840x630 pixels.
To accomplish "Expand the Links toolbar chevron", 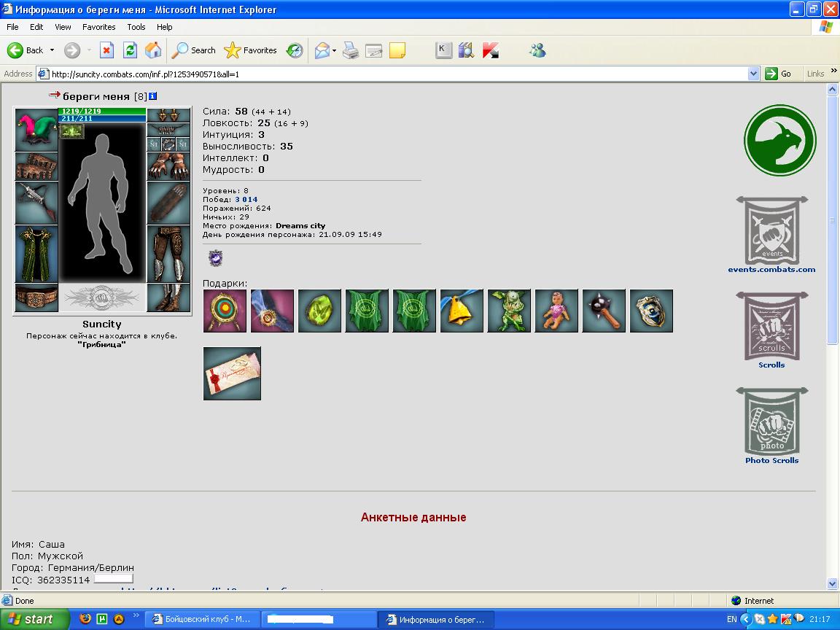I will click(x=833, y=71).
